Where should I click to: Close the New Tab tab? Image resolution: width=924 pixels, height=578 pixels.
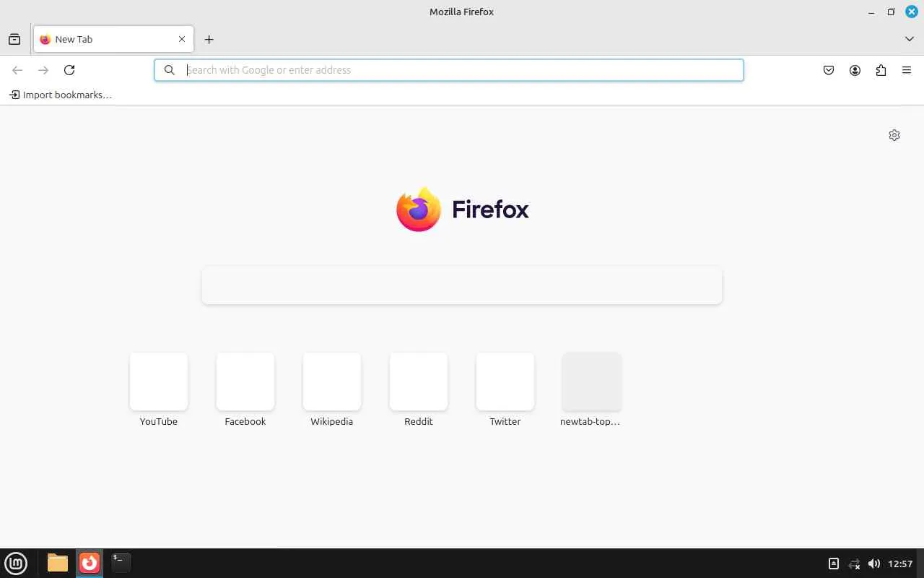tap(182, 39)
